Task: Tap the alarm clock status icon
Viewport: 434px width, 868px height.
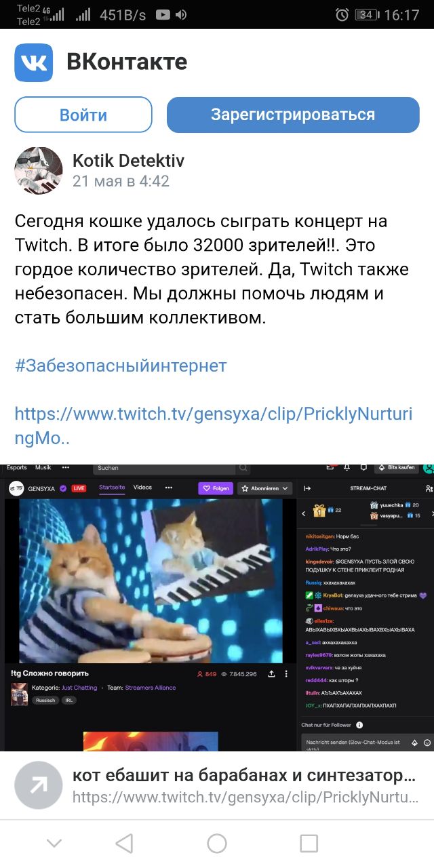Action: pos(342,14)
